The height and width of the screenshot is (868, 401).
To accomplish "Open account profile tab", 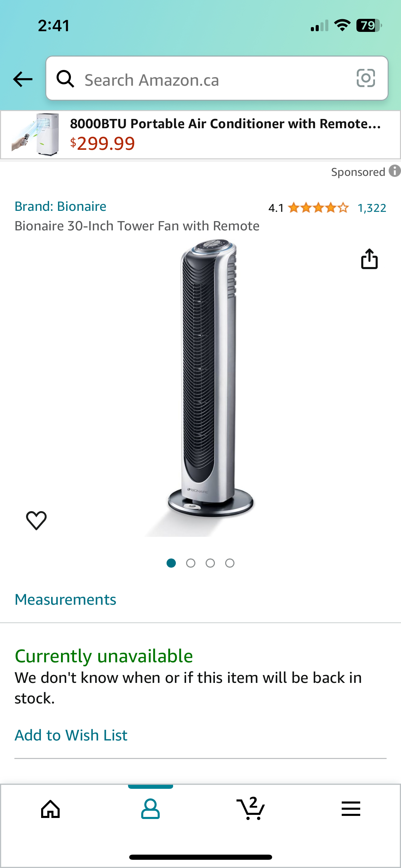I will point(150,809).
